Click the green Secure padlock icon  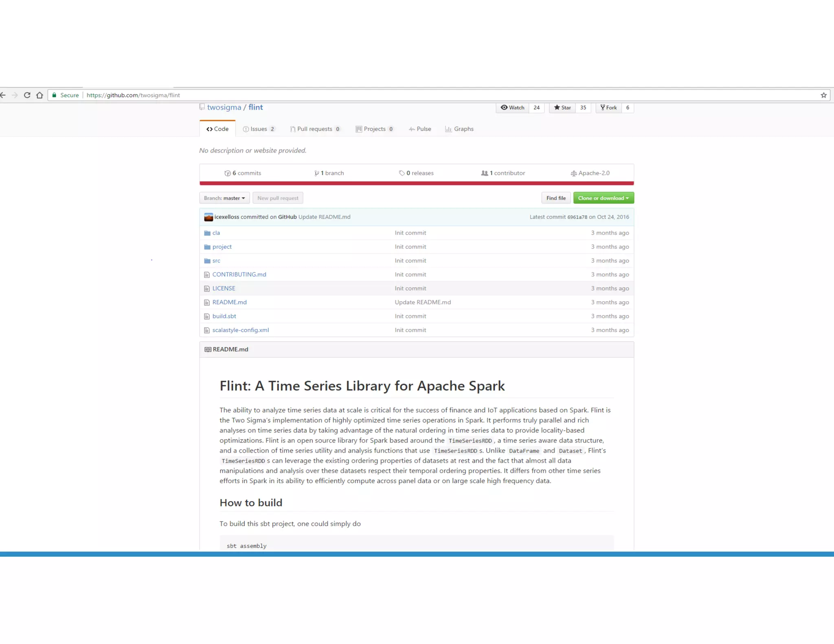(54, 95)
